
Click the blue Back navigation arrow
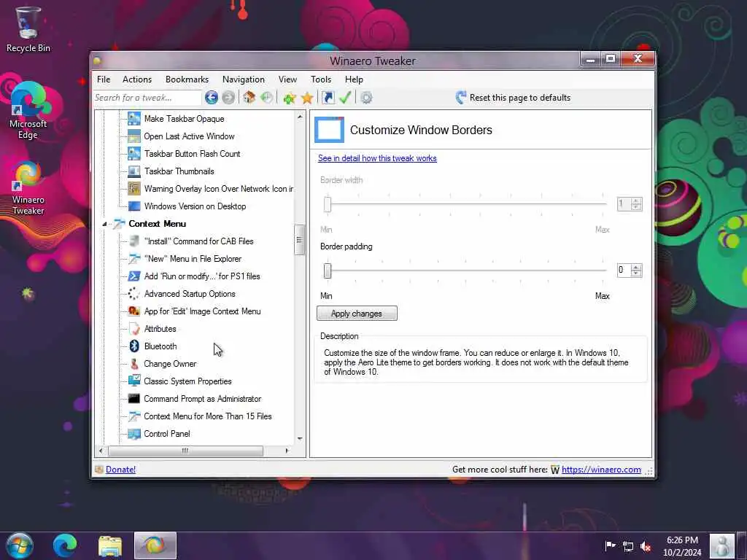(x=212, y=98)
